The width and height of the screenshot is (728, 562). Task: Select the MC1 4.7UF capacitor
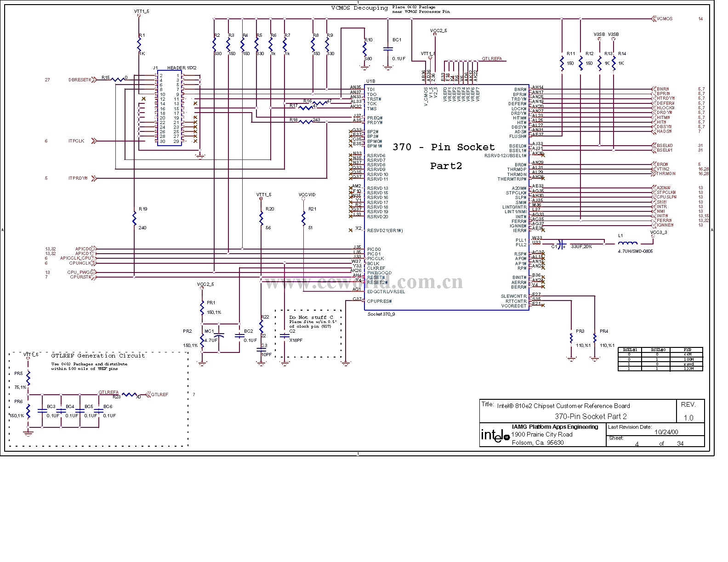[x=219, y=336]
